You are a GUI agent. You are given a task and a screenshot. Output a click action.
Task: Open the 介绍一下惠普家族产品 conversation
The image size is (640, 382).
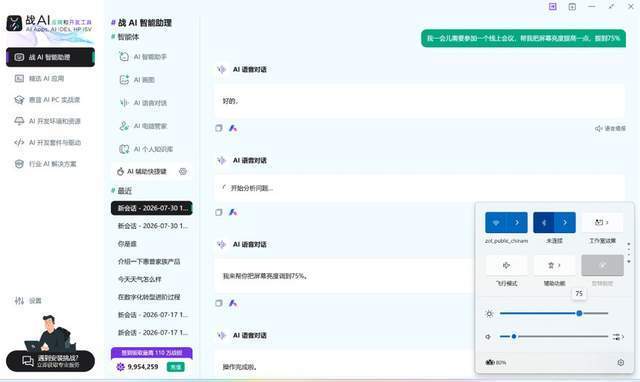click(149, 261)
